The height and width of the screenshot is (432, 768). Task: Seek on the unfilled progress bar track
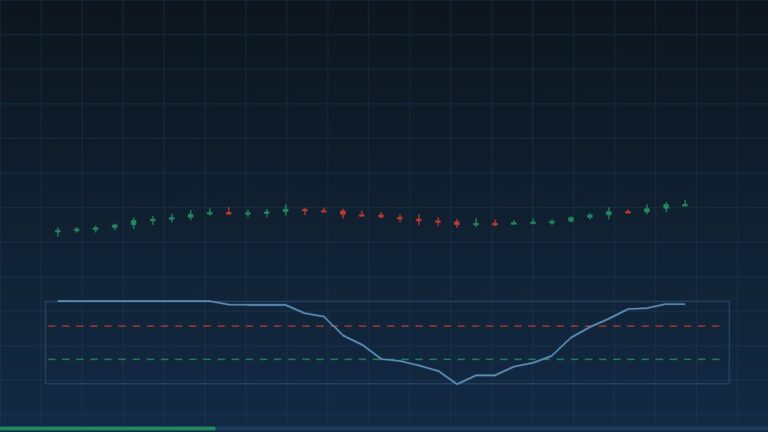pos(492,429)
